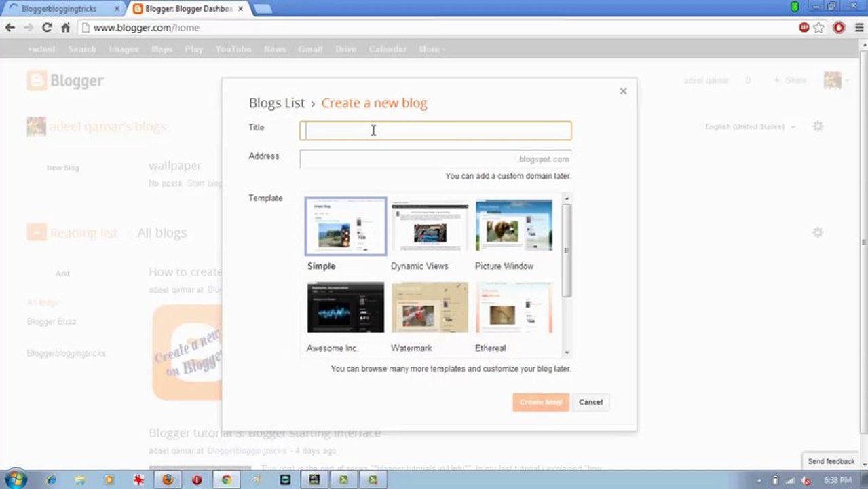Open the Windows Start orb
This screenshot has width=868, height=489.
[x=15, y=479]
